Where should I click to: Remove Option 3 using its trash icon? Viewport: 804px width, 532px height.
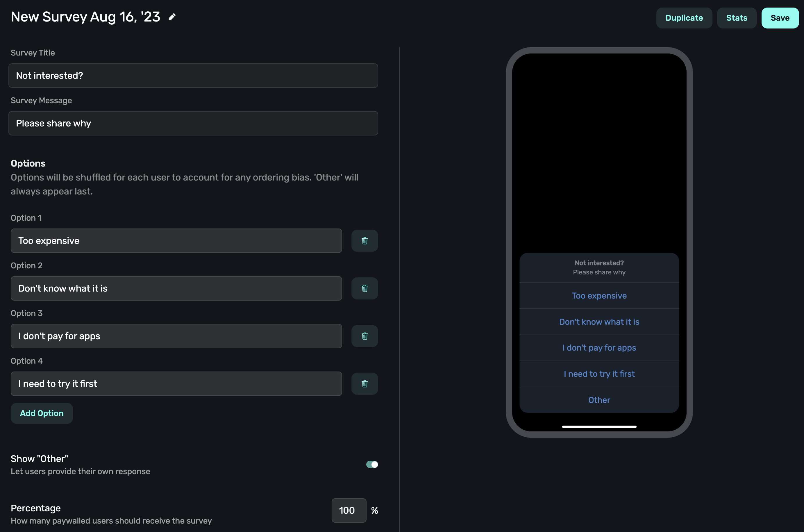pyautogui.click(x=364, y=336)
